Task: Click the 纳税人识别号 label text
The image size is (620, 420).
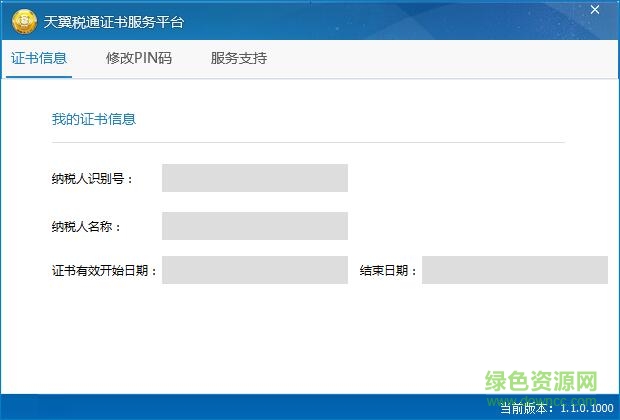Action: 93,179
